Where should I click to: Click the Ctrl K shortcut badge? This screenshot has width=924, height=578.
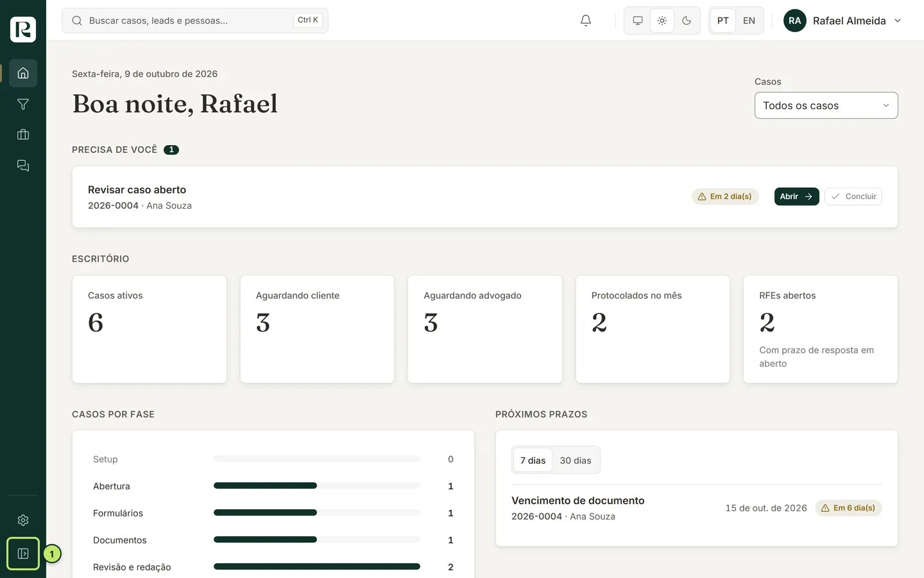click(308, 20)
